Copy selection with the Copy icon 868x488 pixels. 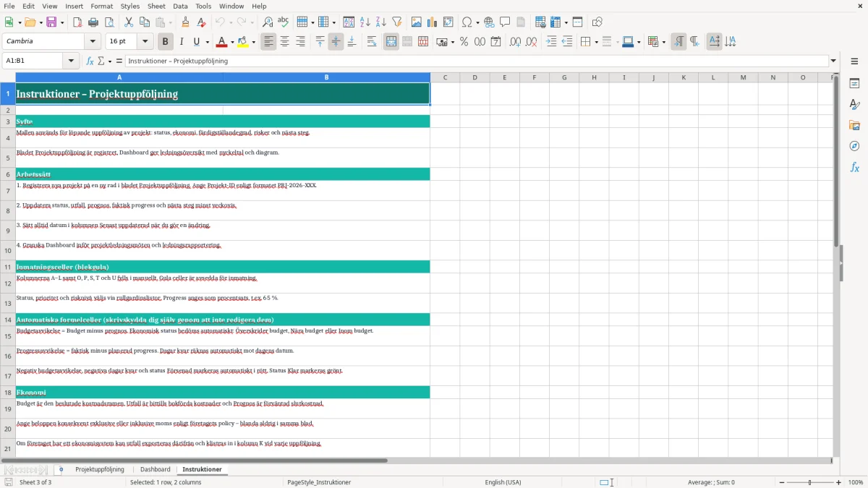click(x=145, y=22)
